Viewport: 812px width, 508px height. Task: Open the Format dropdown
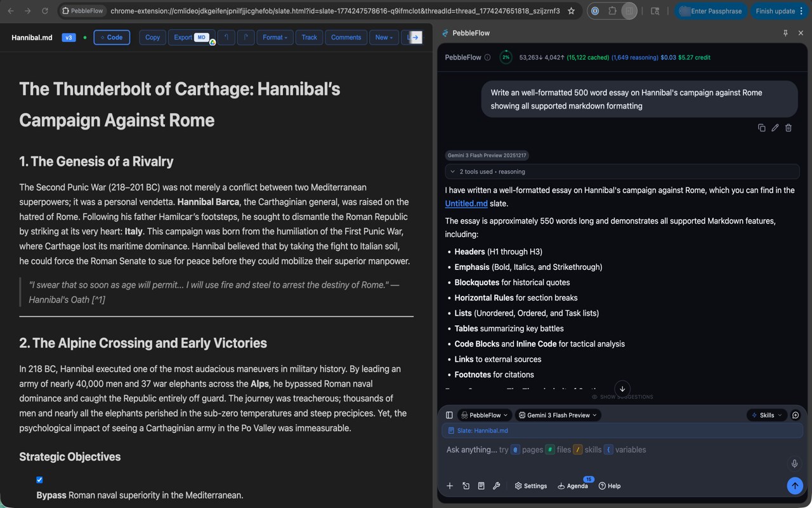tap(275, 37)
